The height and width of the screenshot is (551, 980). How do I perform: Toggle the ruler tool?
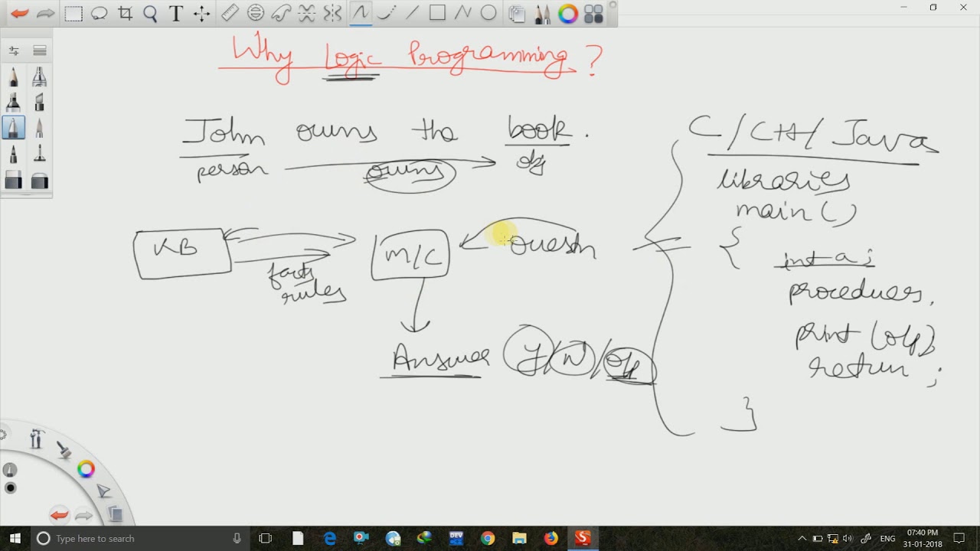click(230, 13)
